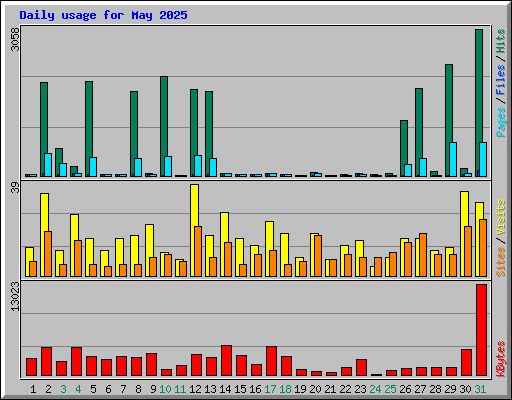Click day label 1 on the axis

[33, 389]
